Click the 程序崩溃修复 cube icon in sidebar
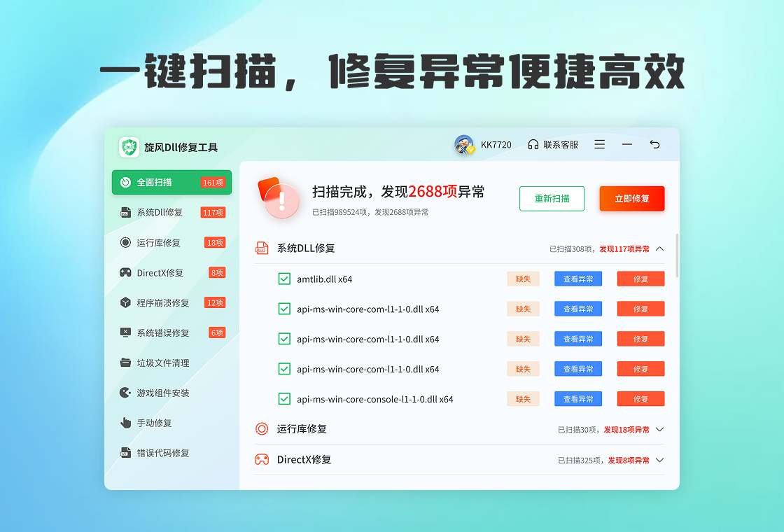The image size is (784, 532). tap(125, 303)
